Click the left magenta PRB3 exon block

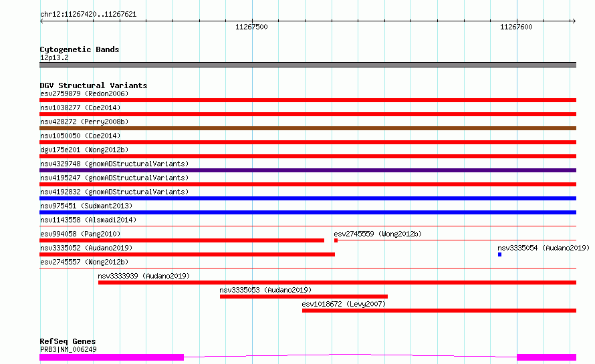tap(112, 357)
